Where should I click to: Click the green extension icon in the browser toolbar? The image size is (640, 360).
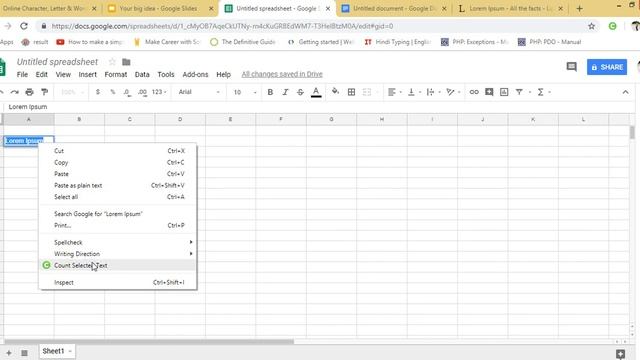pyautogui.click(x=612, y=26)
